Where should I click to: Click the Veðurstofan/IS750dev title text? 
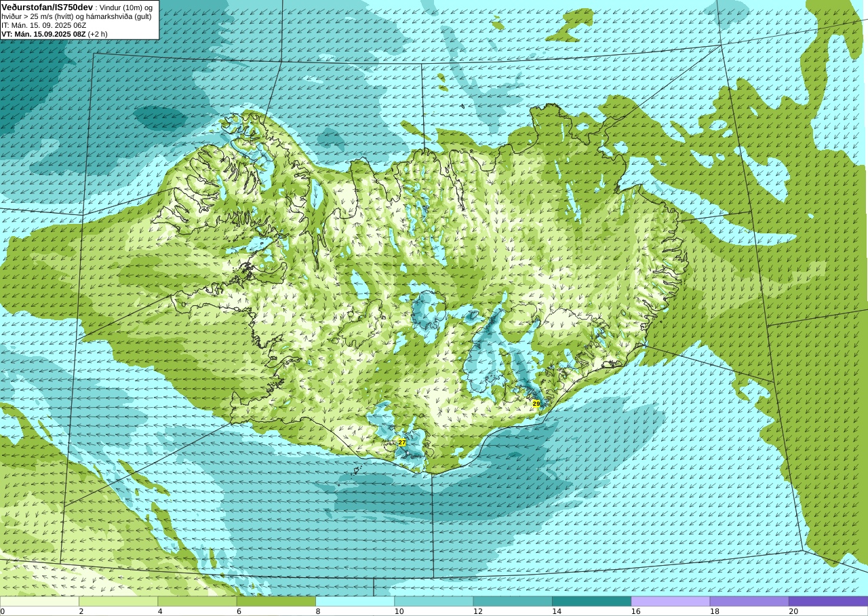(x=47, y=7)
